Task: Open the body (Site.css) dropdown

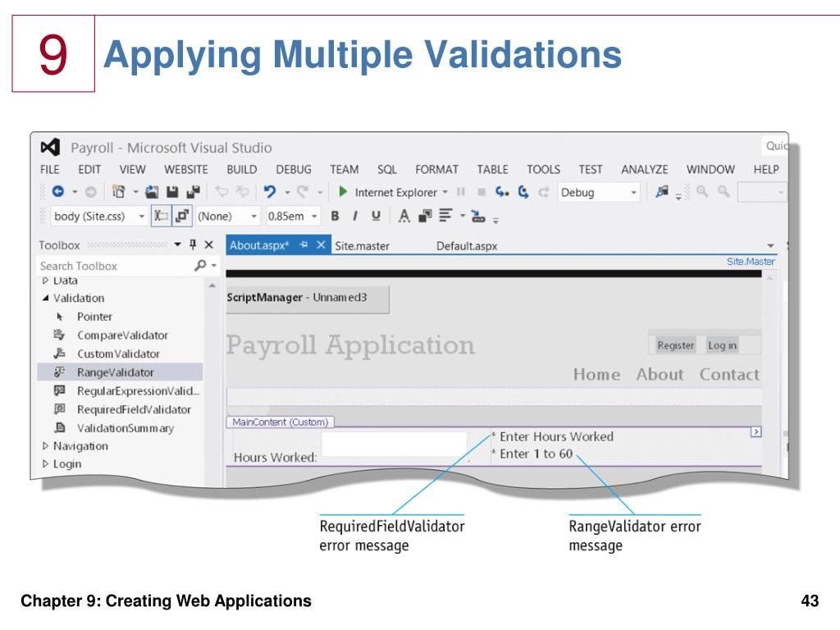Action: point(141,217)
